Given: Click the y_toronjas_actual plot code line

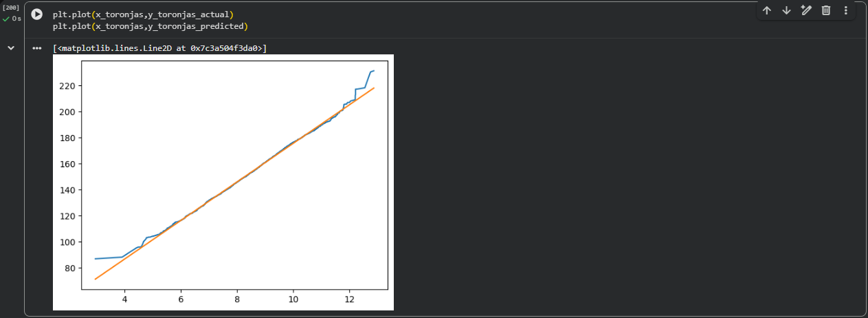Looking at the screenshot, I should coord(143,14).
